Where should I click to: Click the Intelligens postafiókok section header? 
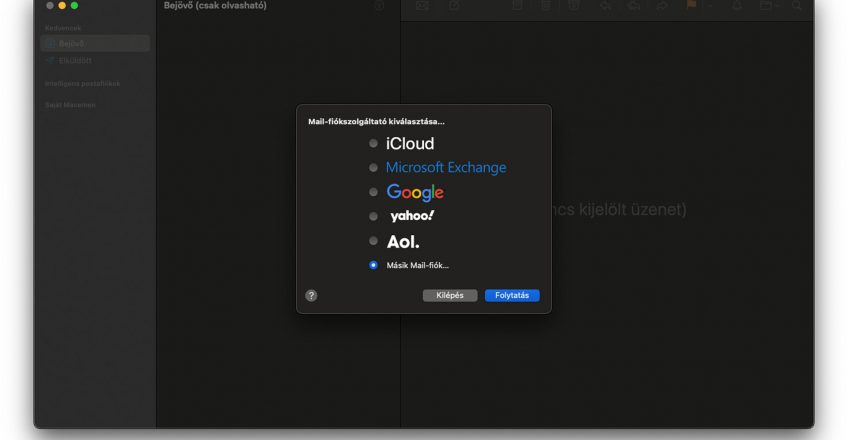[82, 83]
